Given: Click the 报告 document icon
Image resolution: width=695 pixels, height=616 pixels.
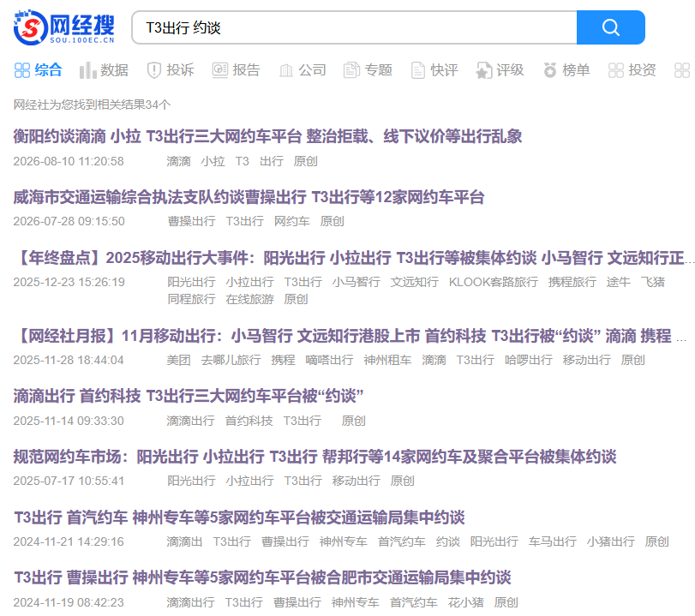Looking at the screenshot, I should click(220, 70).
